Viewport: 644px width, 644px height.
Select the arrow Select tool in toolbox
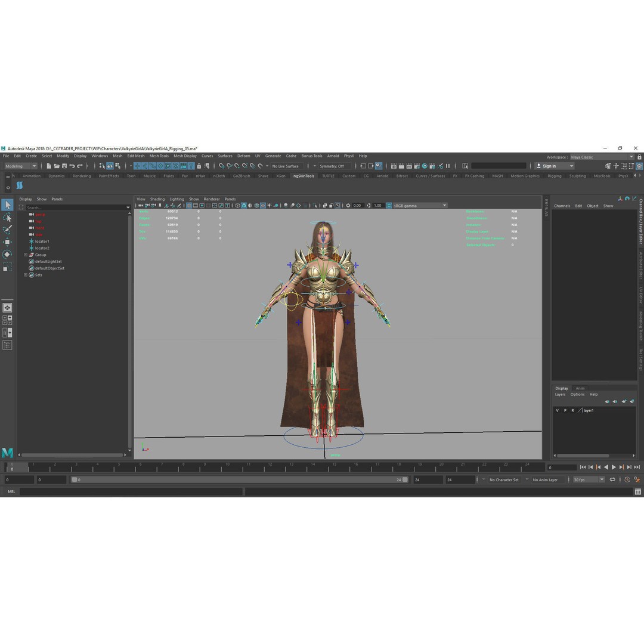pyautogui.click(x=7, y=205)
